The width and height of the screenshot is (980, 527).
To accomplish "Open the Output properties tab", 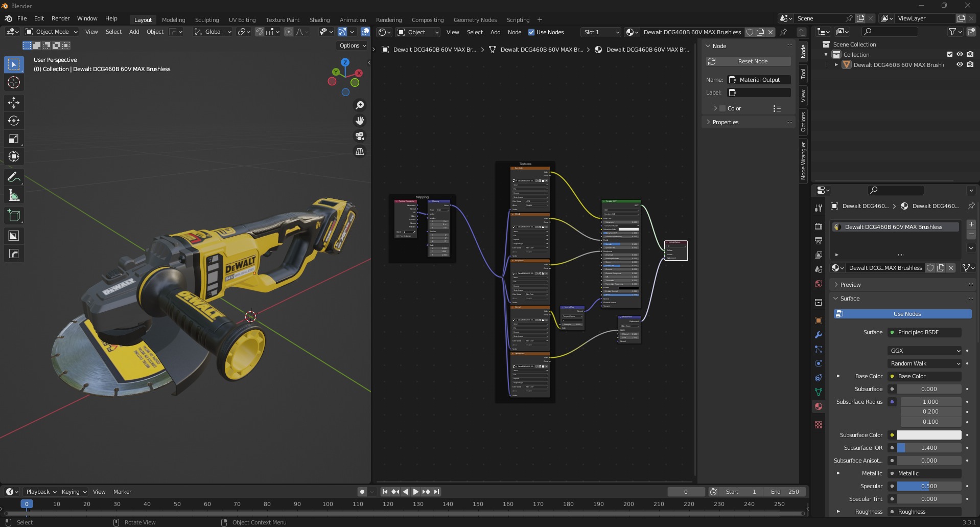I will (819, 240).
